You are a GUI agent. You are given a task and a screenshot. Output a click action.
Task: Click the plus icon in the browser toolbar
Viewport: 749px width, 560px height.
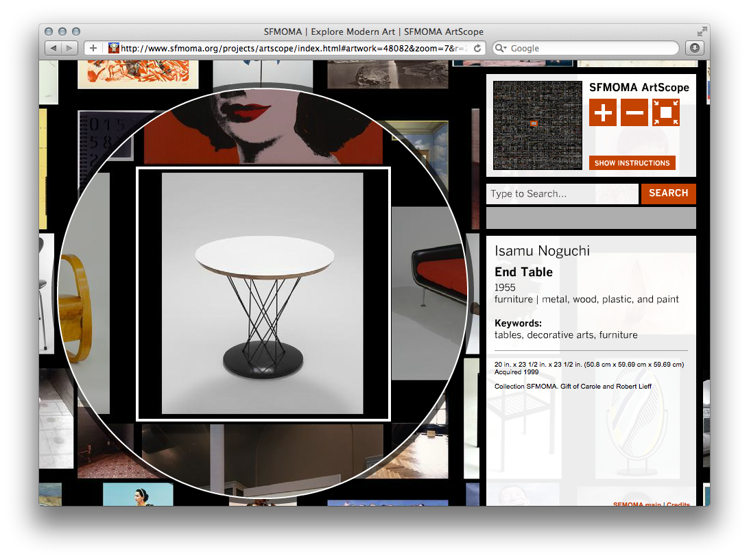pos(93,48)
